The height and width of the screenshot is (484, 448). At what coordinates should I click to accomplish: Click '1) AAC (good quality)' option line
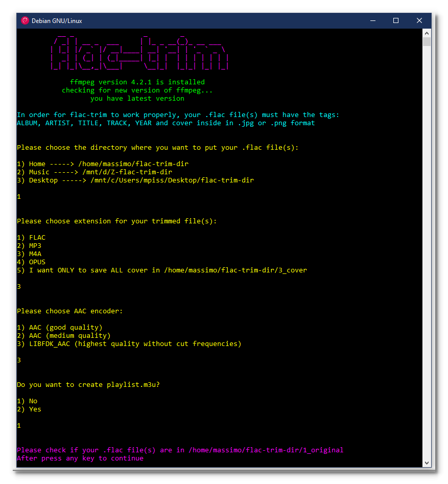60,328
